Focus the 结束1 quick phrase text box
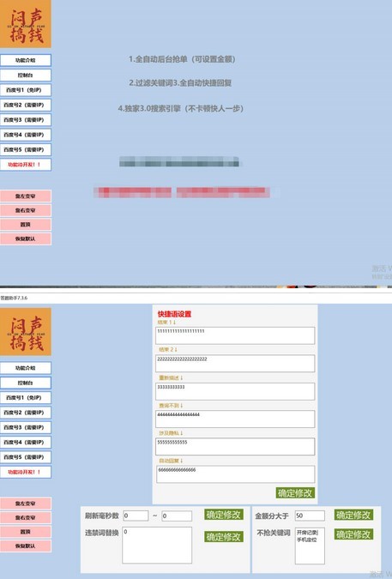The height and width of the screenshot is (579, 392). [235, 335]
